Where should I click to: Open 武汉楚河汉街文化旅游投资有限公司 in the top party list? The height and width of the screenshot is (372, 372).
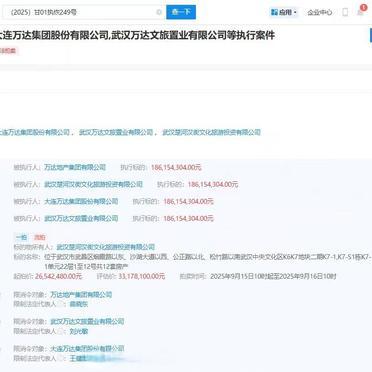[211, 132]
